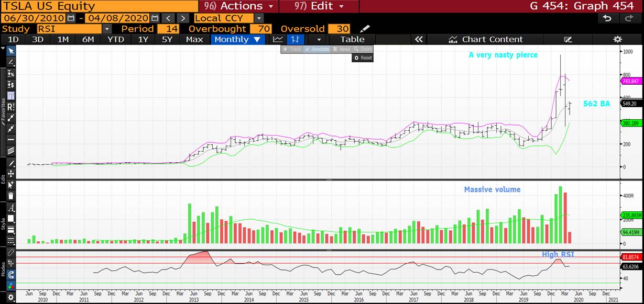Click the pencil edit study icon
Screen dimensions: 644x304
(365, 28)
